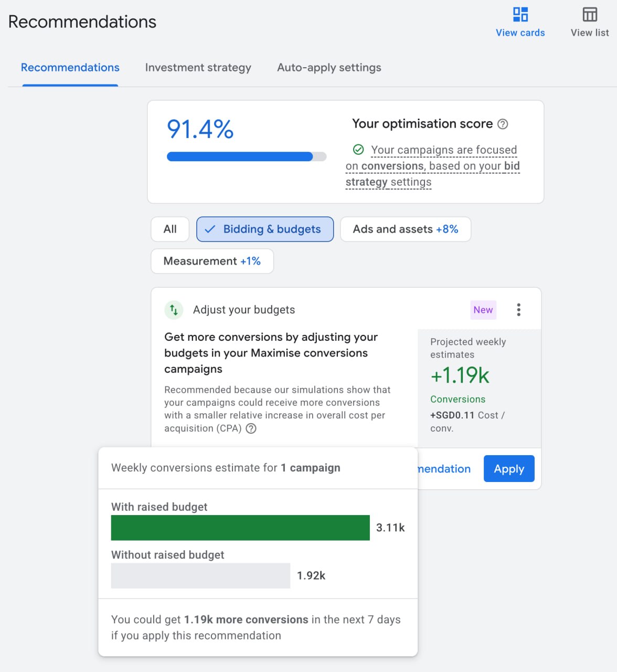Switch to the Investment strategy tab
Viewport: 617px width, 672px height.
tap(198, 68)
